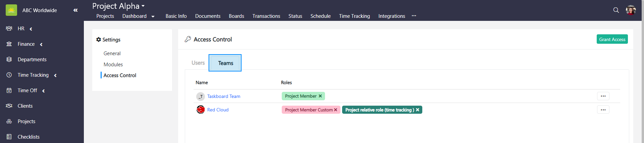This screenshot has height=143, width=644.
Task: Click the Grant Access button
Action: (612, 39)
